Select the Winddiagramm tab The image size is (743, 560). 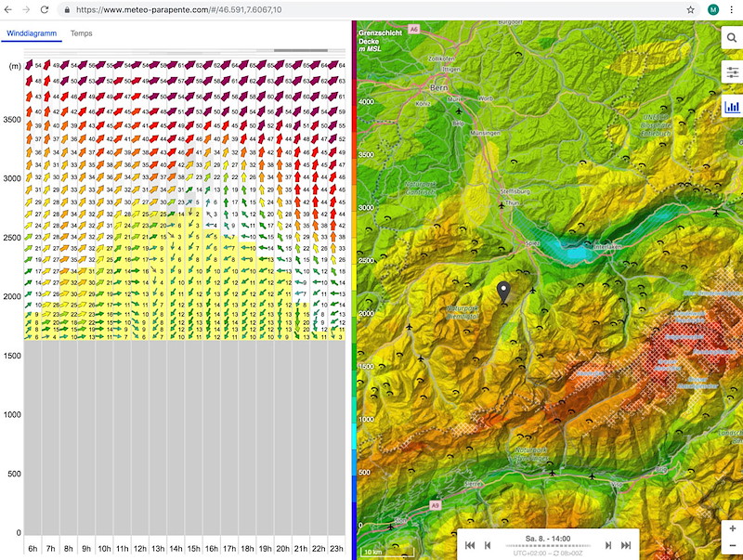pyautogui.click(x=32, y=33)
